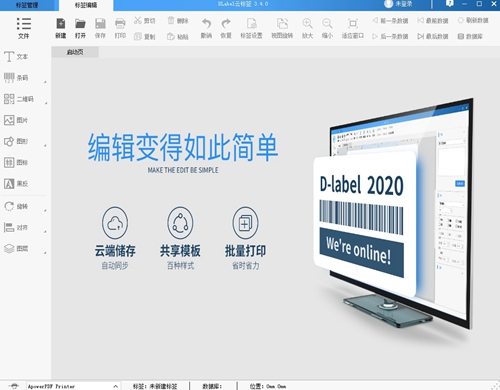The image size is (500, 390).
Task: Open 标签设置 label settings
Action: click(251, 28)
